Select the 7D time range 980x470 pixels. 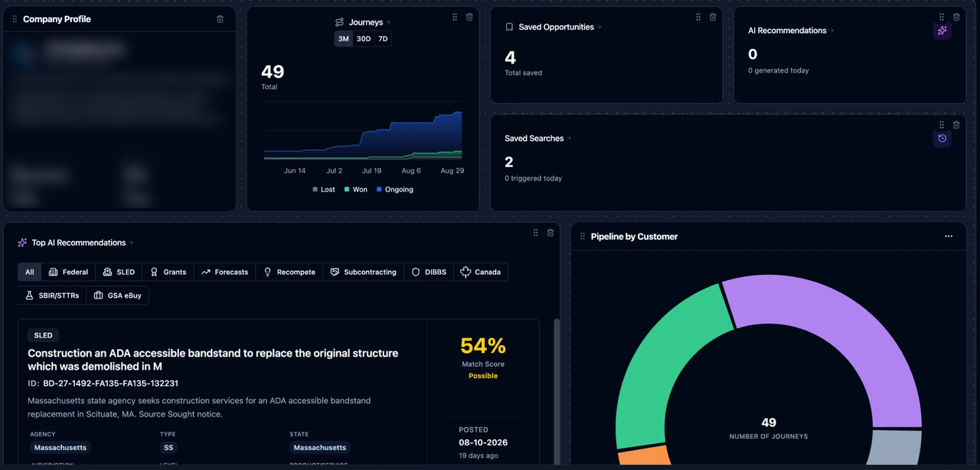pos(383,39)
